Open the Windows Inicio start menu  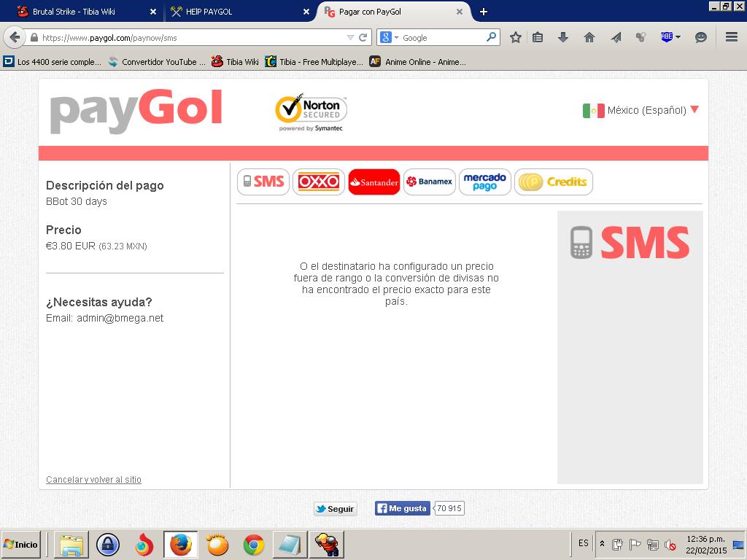[20, 545]
